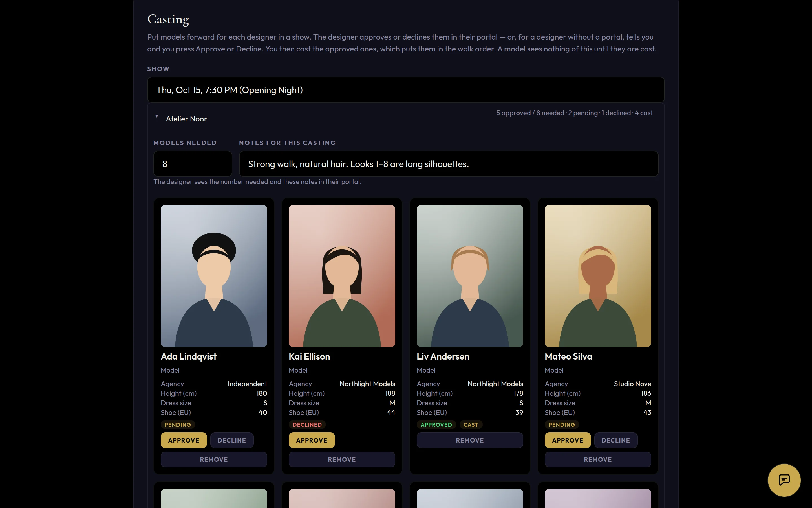Open the chat feedback bubble icon
Viewport: 812px width, 508px height.
pos(784,480)
